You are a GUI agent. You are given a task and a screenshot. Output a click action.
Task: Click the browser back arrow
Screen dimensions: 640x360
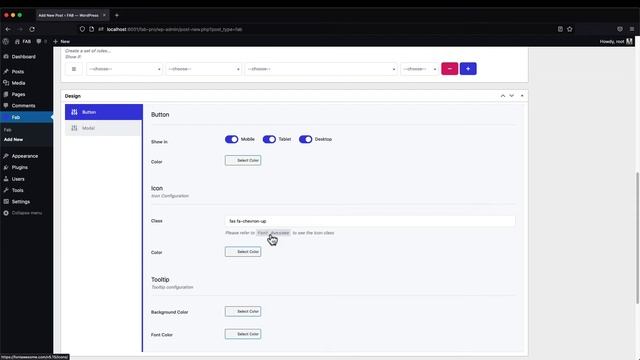(x=8, y=29)
